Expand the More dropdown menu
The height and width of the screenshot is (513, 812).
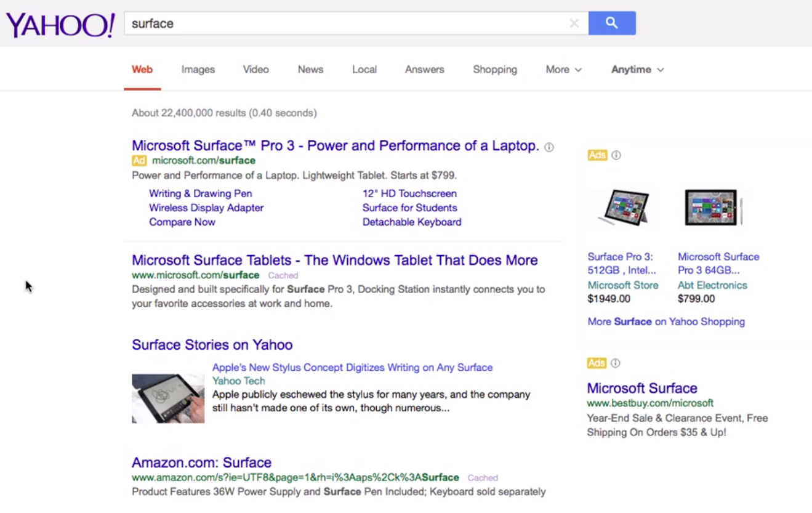[x=563, y=70]
